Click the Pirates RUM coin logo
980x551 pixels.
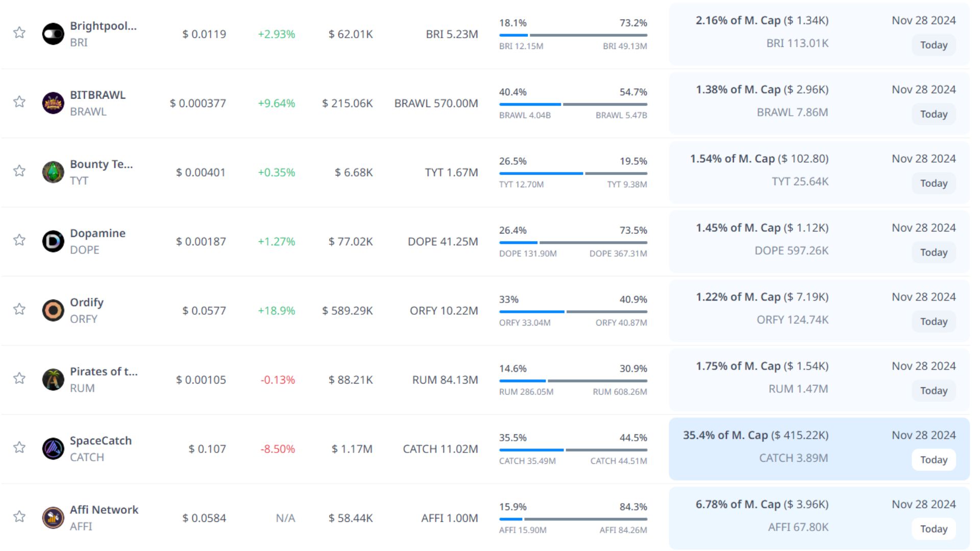(53, 380)
